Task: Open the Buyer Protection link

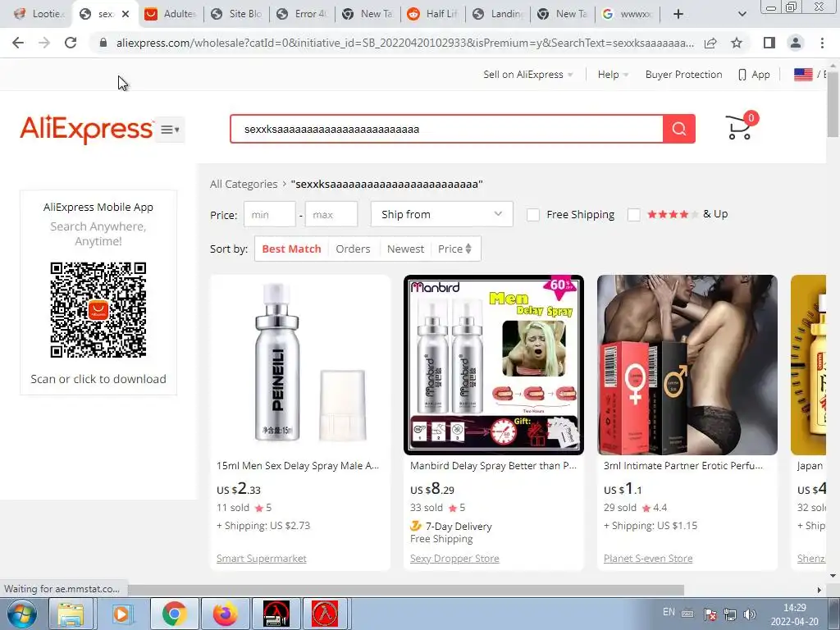Action: click(x=683, y=75)
